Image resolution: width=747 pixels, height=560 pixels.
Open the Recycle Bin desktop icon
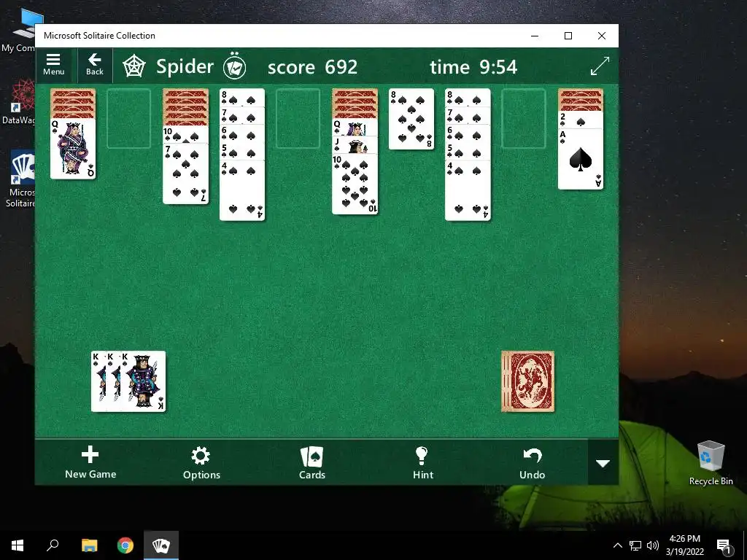click(x=711, y=463)
